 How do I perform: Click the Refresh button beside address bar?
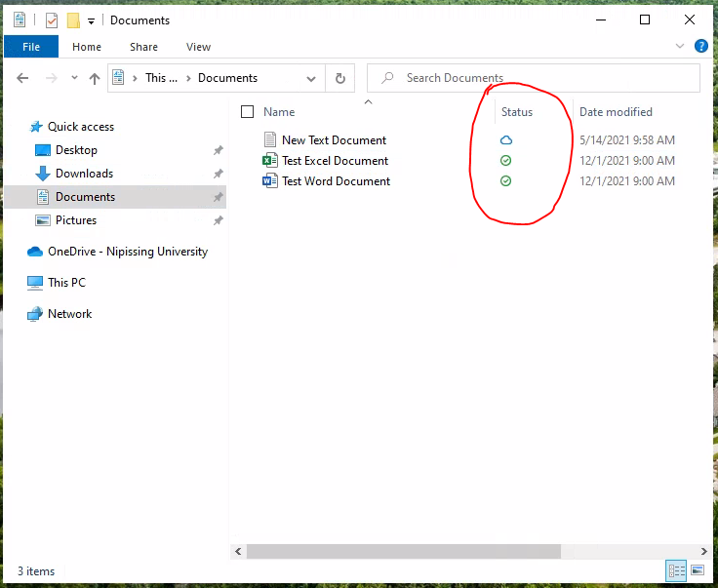tap(339, 78)
